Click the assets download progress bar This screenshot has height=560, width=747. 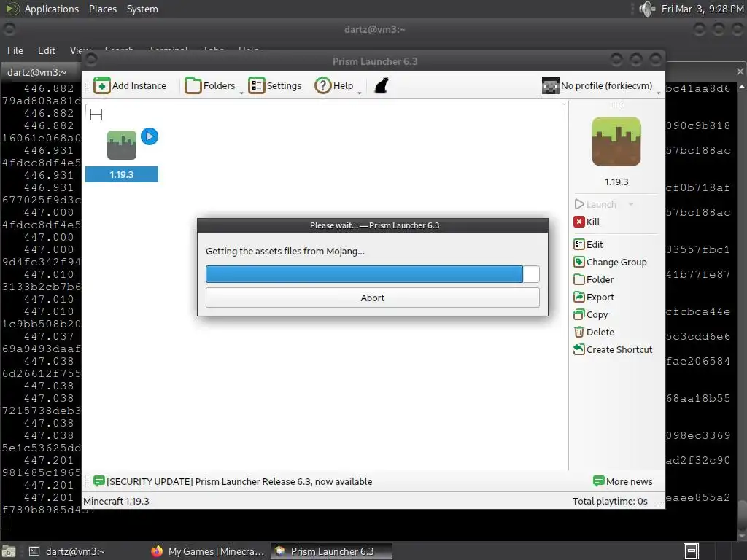click(373, 274)
